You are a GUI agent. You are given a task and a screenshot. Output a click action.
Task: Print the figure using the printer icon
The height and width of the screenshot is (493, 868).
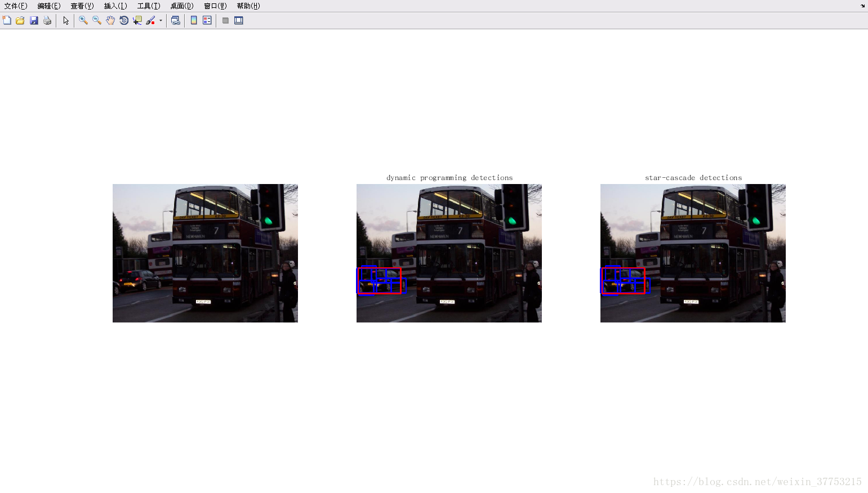tap(47, 20)
